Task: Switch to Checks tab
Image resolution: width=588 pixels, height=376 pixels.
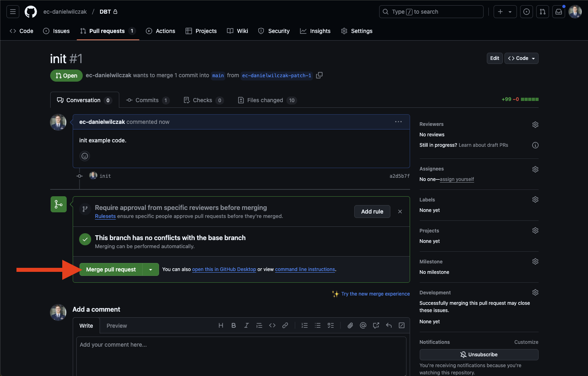Action: click(203, 100)
